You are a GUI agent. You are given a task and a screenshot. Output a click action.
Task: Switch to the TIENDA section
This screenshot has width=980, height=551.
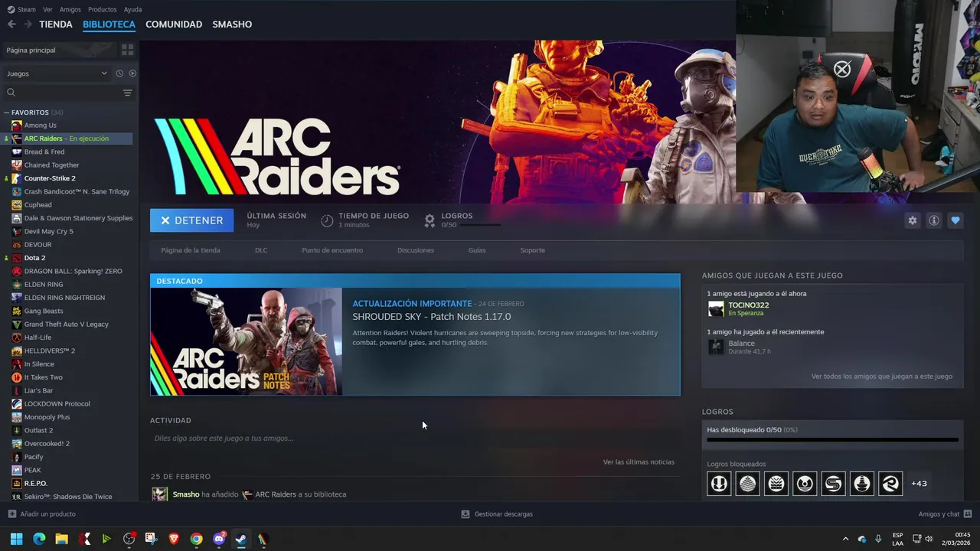[56, 24]
